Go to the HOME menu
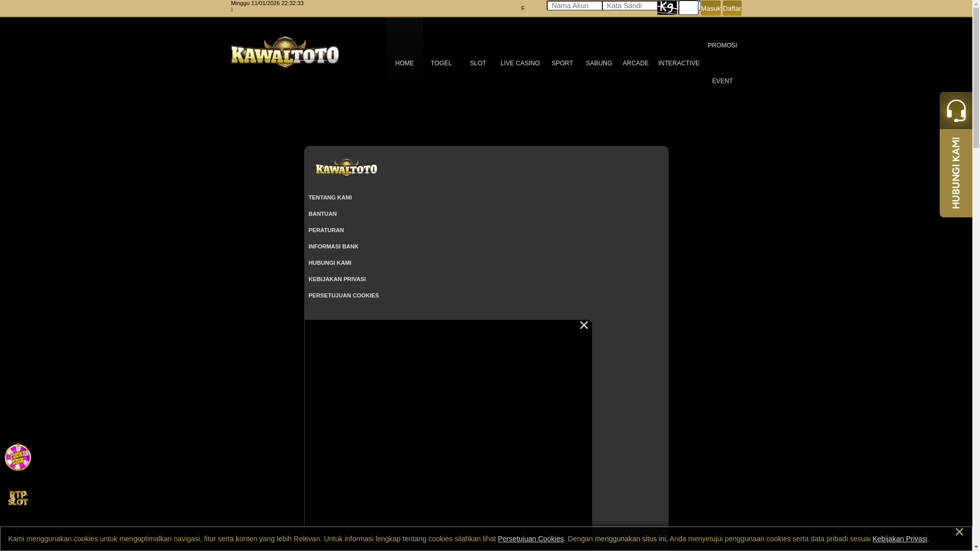980x551 pixels. [404, 63]
